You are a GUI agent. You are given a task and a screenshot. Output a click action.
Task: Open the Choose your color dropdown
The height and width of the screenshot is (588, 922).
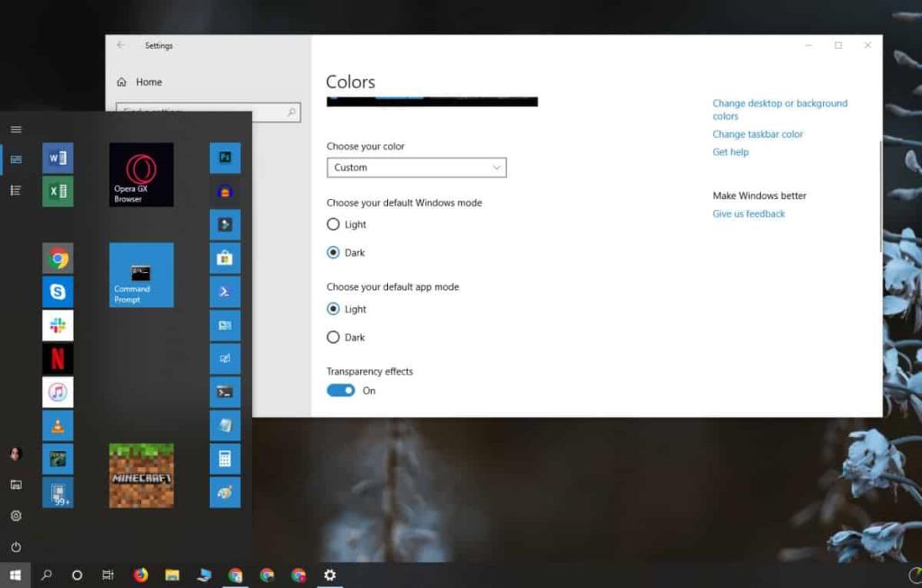coord(416,167)
